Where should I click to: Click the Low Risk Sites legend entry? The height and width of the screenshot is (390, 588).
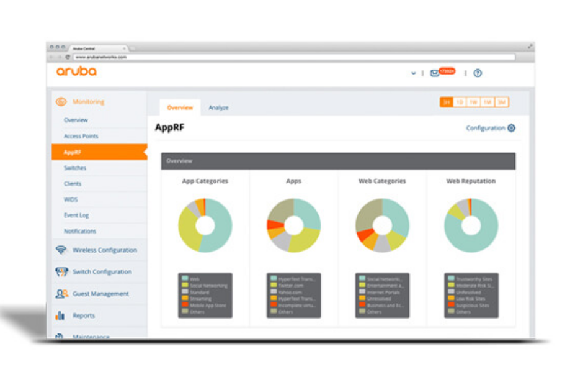[471, 299]
